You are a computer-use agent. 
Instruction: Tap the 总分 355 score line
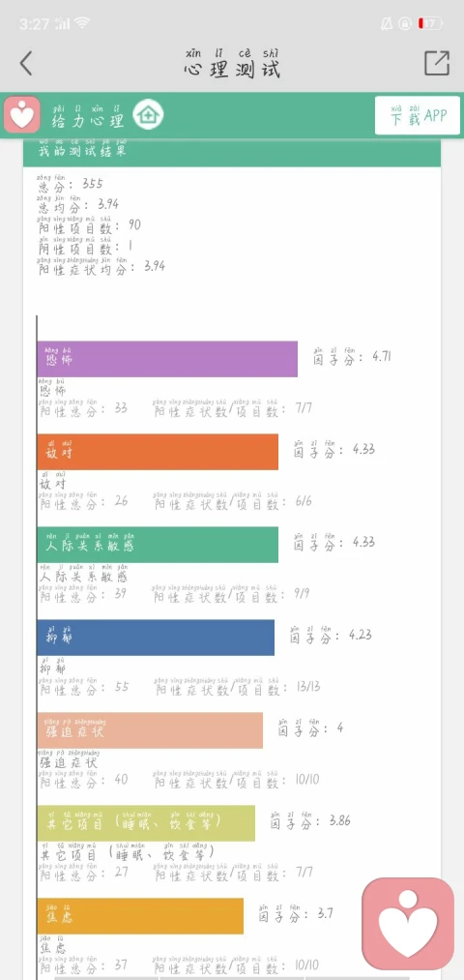[71, 183]
